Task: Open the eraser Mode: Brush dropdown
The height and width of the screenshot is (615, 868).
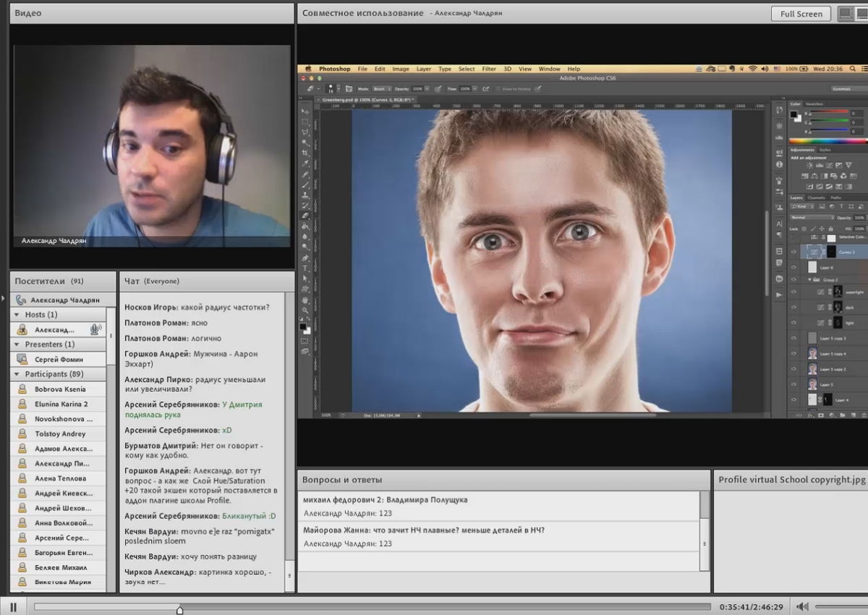Action: (382, 88)
